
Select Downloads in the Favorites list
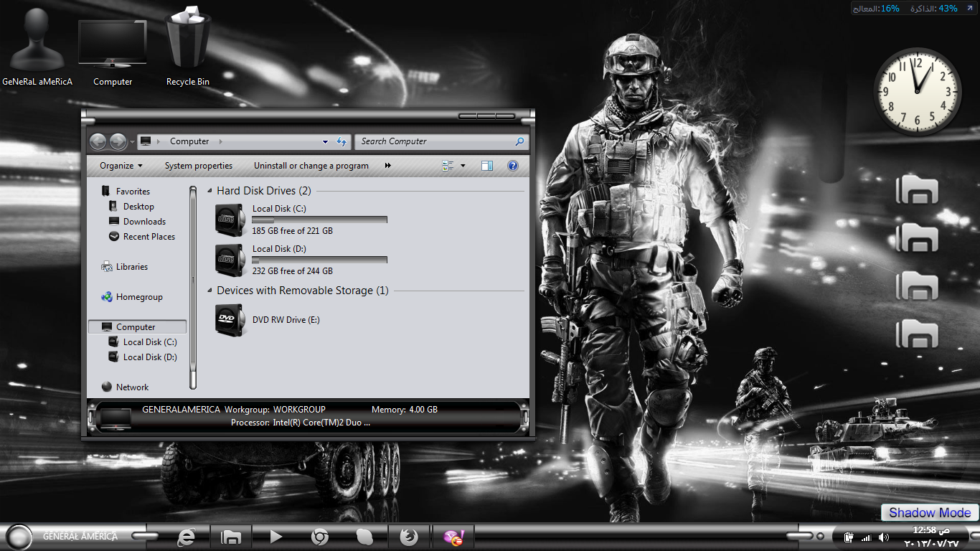coord(144,222)
